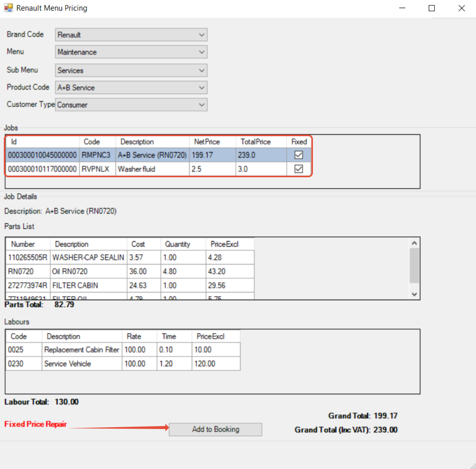476x469 pixels.
Task: Click Replacement Cabin Filter labour description
Action: point(82,350)
